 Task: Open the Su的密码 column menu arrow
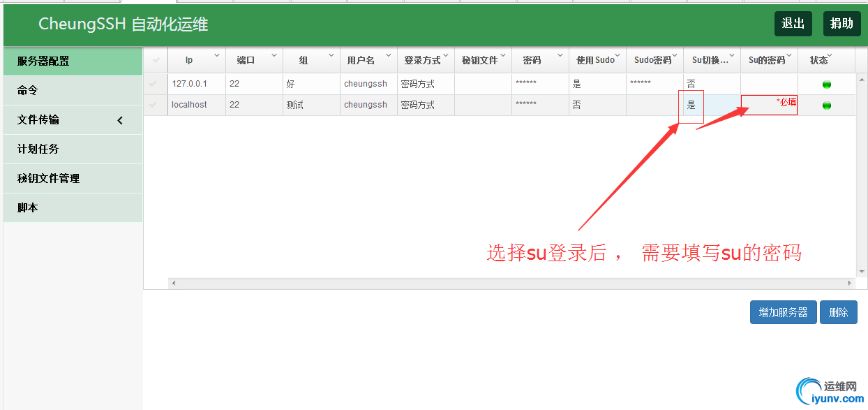coord(788,54)
